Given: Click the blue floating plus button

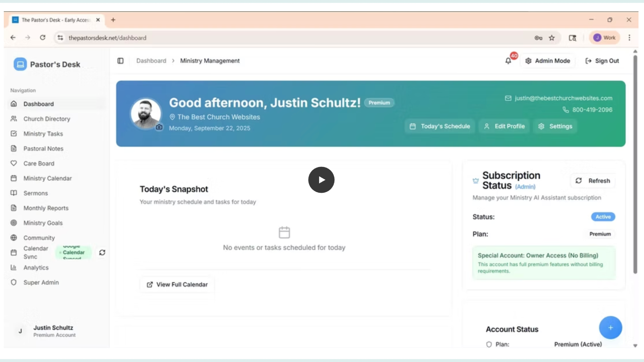Looking at the screenshot, I should tap(610, 327).
